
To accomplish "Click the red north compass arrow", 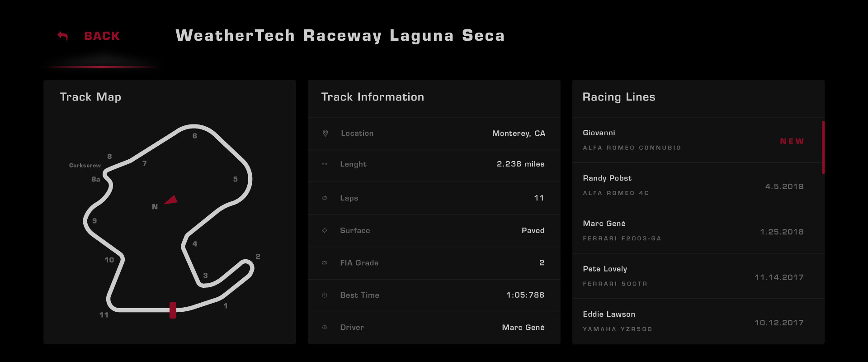I will (x=171, y=200).
